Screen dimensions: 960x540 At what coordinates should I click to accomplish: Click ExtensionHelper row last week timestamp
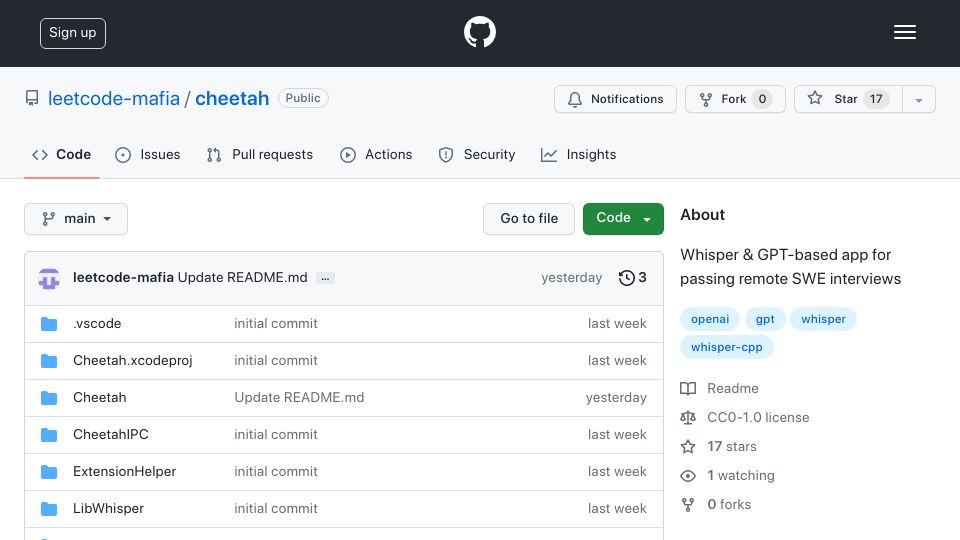click(x=617, y=471)
